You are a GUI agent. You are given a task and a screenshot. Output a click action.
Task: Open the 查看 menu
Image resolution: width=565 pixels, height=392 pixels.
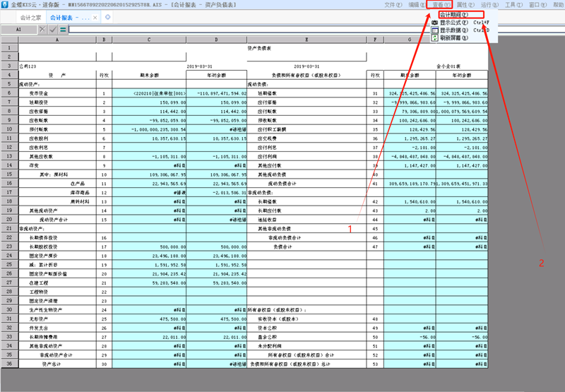(441, 5)
